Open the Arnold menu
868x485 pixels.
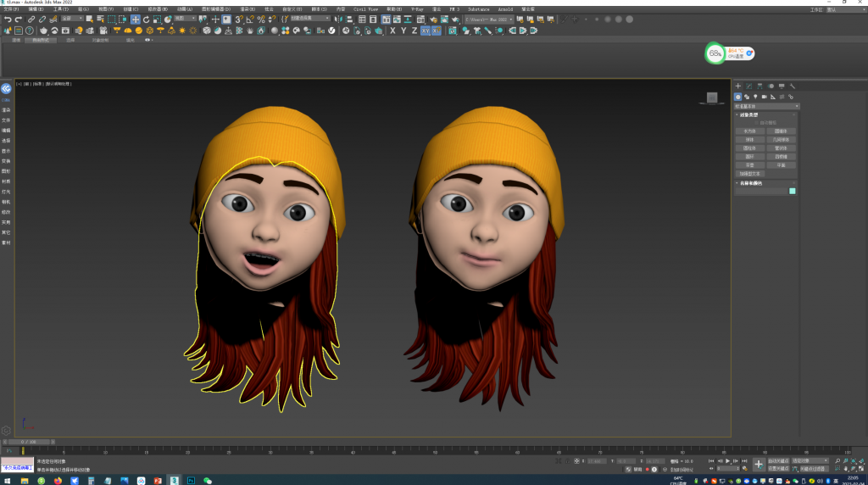pyautogui.click(x=504, y=9)
